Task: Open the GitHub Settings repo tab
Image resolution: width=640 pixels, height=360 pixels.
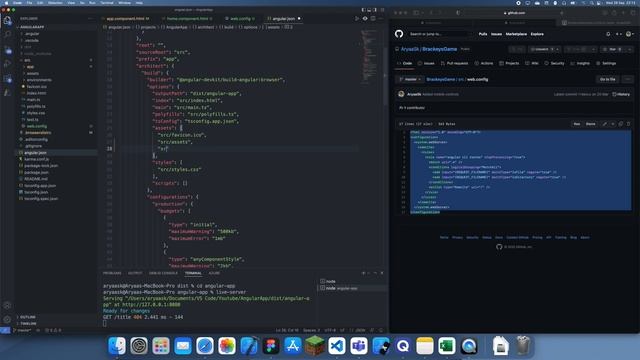Action: pos(606,63)
